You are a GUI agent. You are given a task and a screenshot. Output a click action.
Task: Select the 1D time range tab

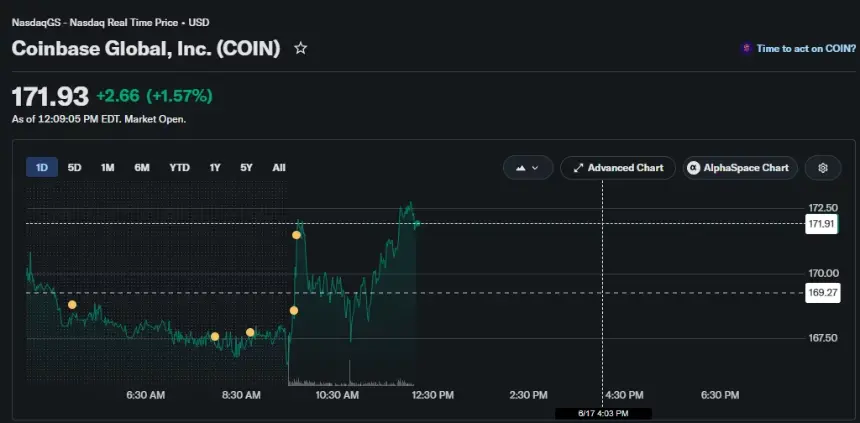tap(42, 167)
